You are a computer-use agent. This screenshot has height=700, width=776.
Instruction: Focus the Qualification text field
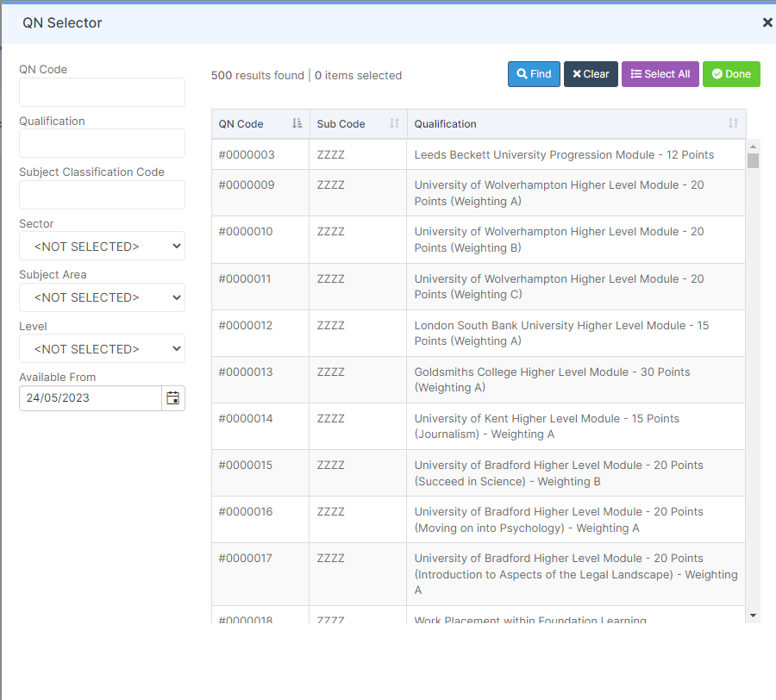102,143
